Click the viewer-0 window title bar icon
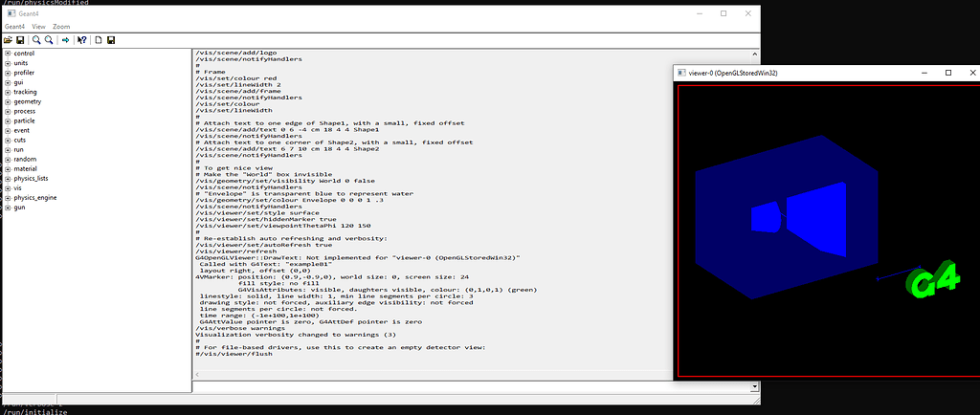 click(x=681, y=73)
